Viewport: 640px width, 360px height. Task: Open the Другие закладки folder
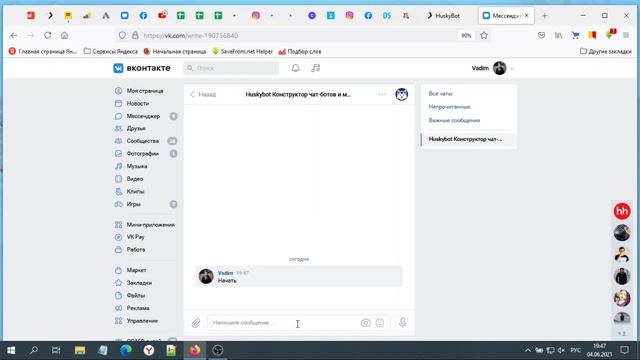(x=606, y=51)
